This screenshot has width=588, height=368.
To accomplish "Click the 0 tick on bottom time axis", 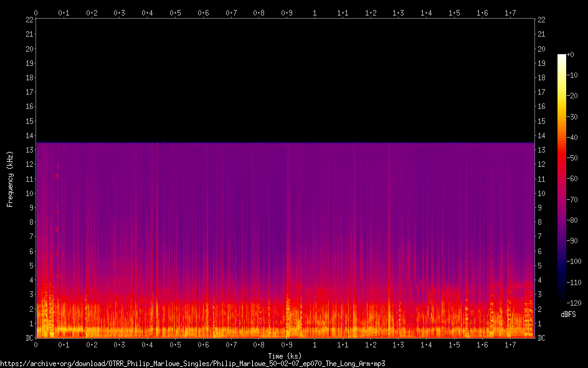I will click(36, 345).
